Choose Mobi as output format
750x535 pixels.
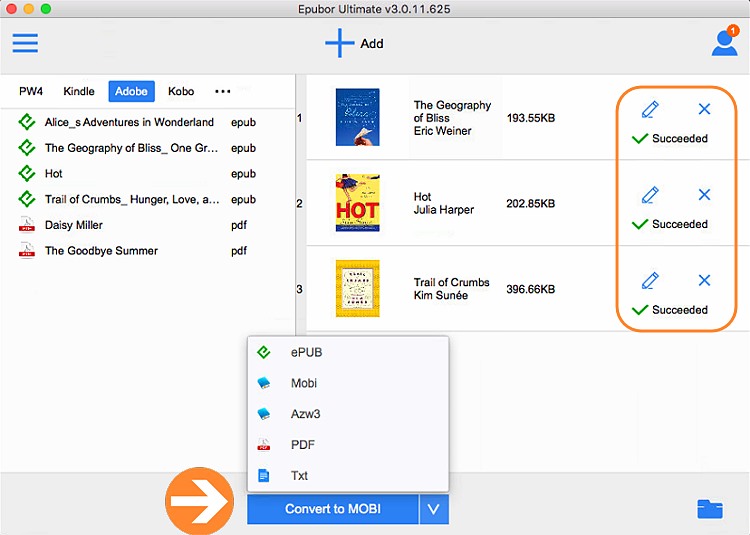point(348,383)
